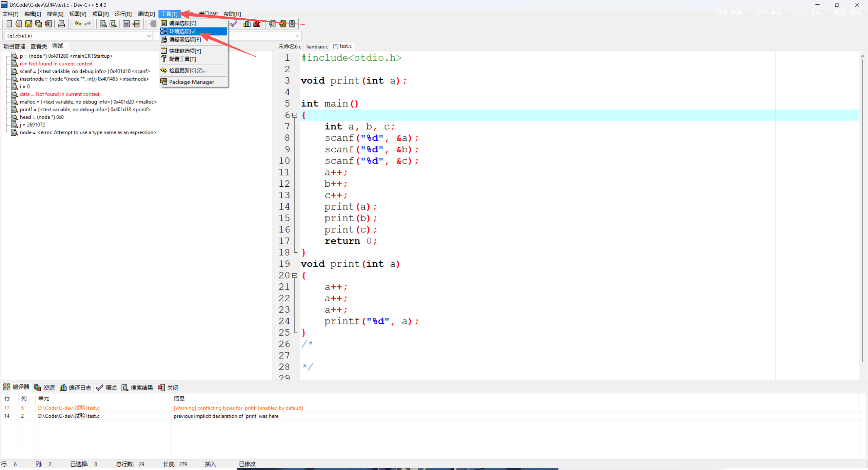Click the editor vertical scrollbar
Image resolution: width=868 pixels, height=470 pixels.
[863, 210]
